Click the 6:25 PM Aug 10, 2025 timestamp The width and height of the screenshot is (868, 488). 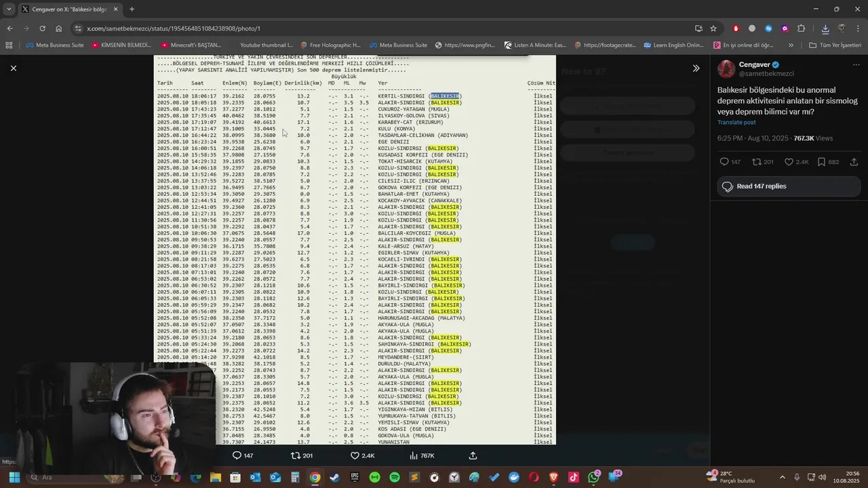click(753, 138)
